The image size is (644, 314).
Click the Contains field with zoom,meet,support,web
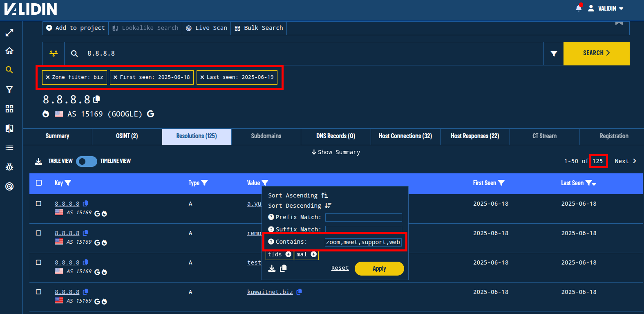coord(364,242)
